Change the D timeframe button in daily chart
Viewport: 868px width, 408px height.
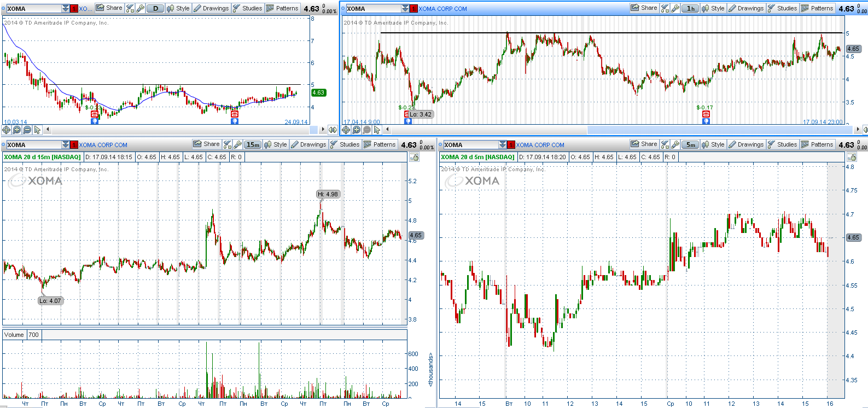coord(156,8)
